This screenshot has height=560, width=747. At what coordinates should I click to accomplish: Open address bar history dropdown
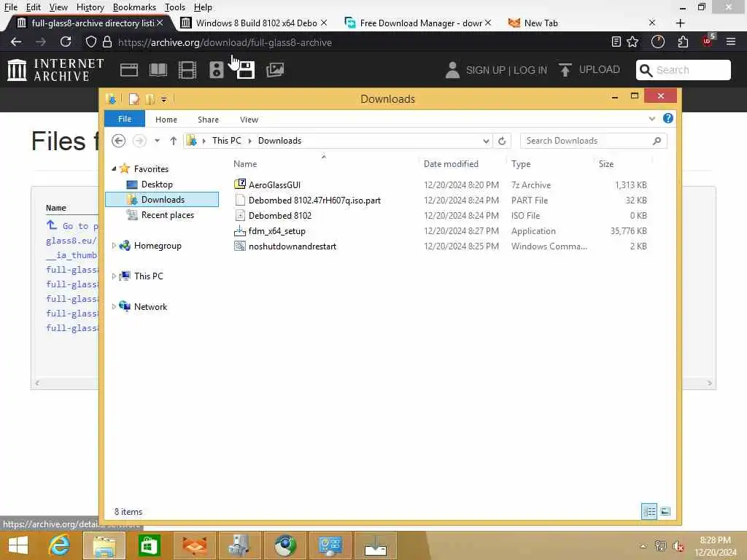[x=485, y=141]
